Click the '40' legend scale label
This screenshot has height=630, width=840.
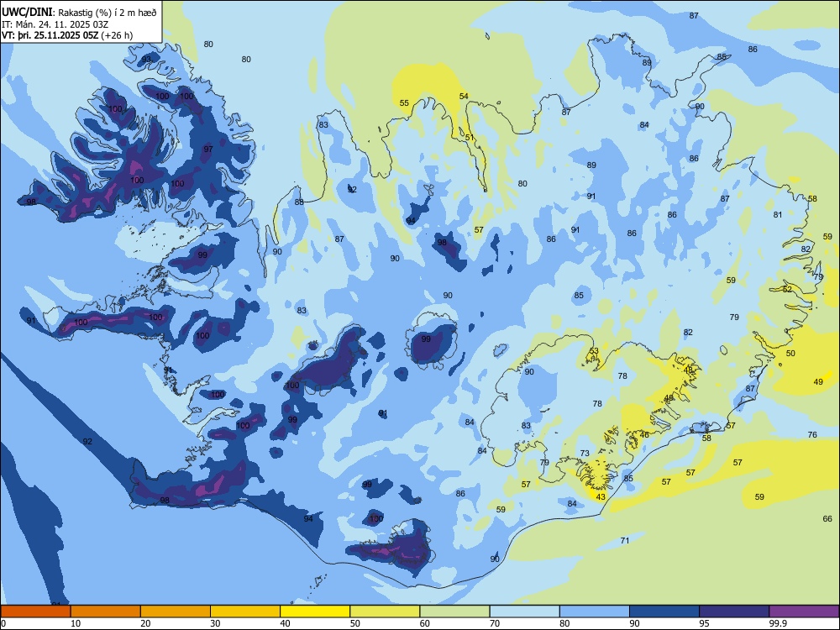tap(285, 623)
